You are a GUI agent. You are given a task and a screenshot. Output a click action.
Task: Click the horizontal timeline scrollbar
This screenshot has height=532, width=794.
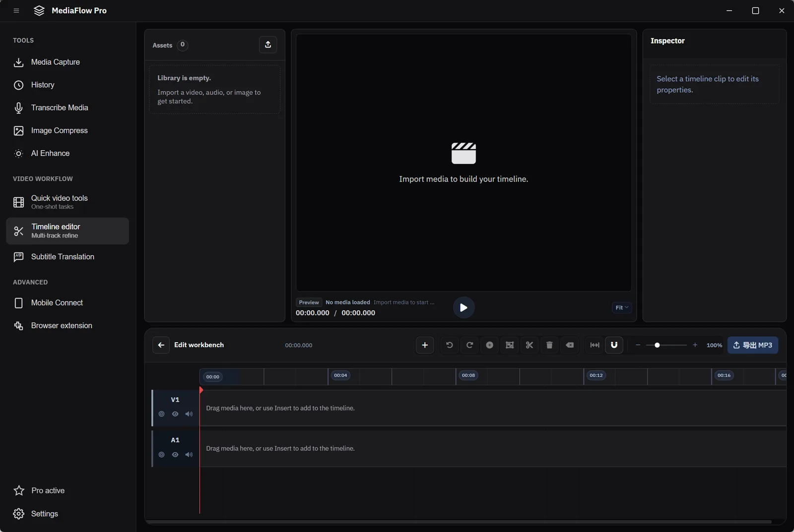[459, 522]
